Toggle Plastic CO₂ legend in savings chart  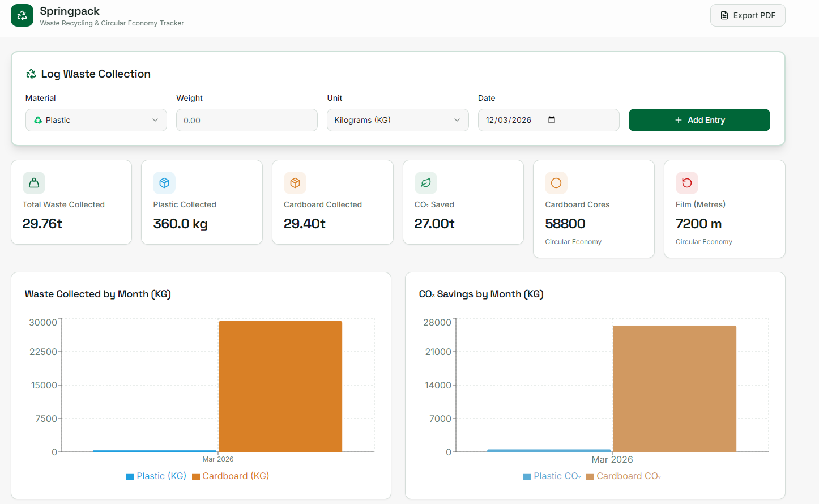click(x=552, y=476)
